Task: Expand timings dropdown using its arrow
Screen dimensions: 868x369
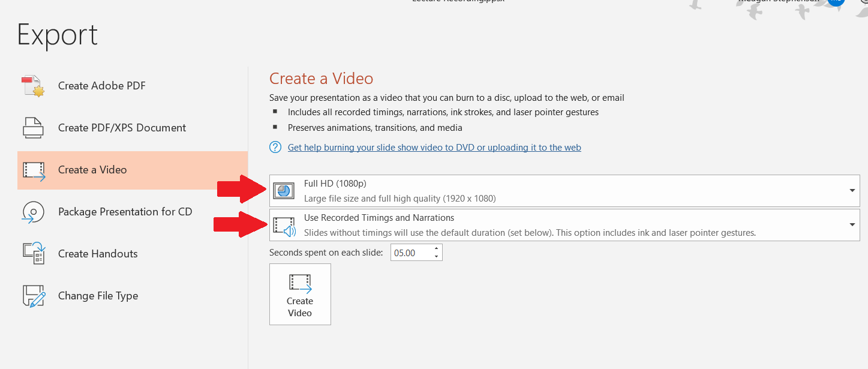Action: point(852,225)
